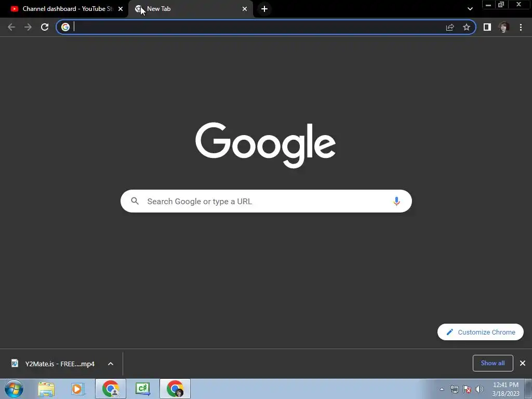Open the Chrome side panel
Viewport: 532px width, 399px height.
[487, 27]
